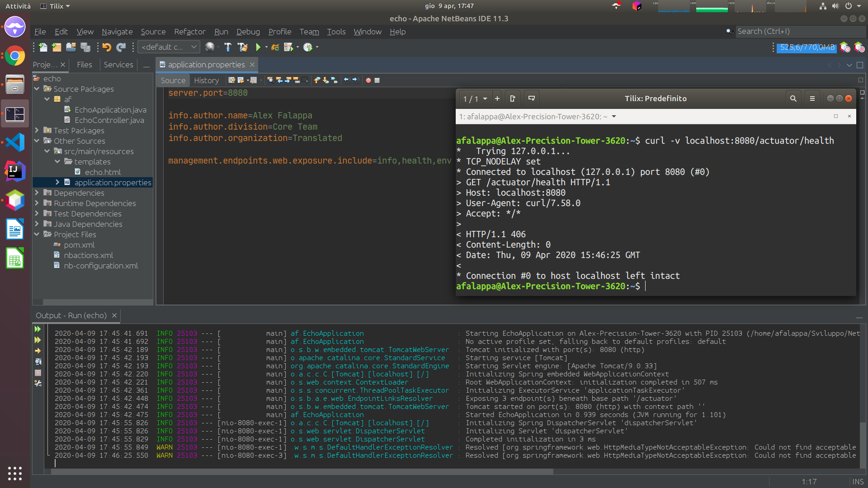This screenshot has height=488, width=868.
Task: Select the Source editor view button
Action: coord(173,80)
